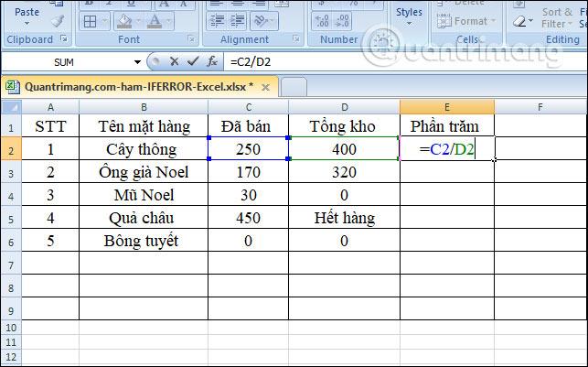
Task: Open the blank new tab beside workbook tab
Action: click(x=294, y=87)
